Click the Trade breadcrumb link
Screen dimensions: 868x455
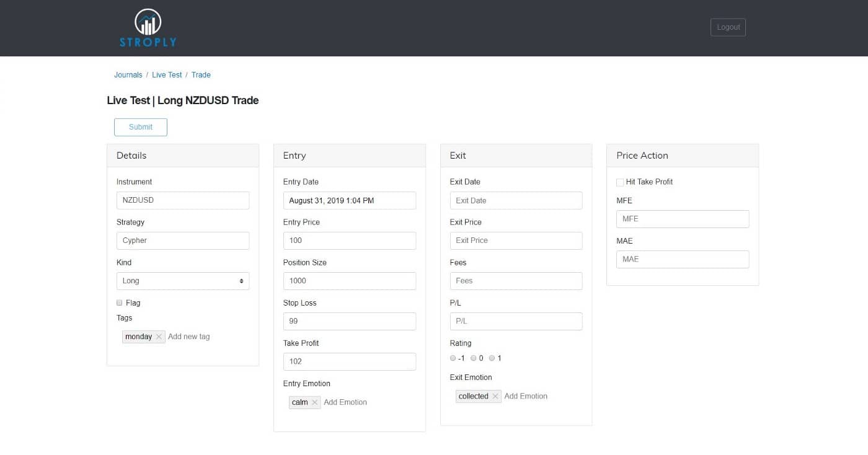coord(201,75)
